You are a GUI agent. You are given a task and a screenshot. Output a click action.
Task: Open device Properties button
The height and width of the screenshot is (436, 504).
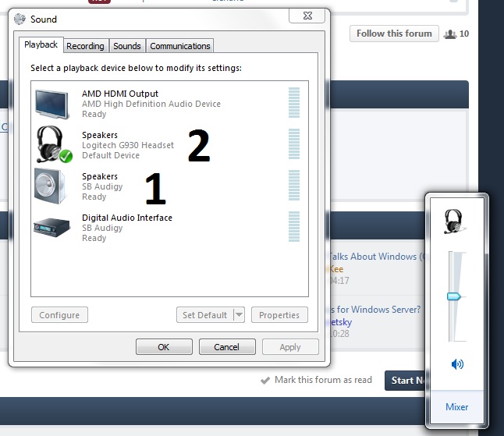279,315
